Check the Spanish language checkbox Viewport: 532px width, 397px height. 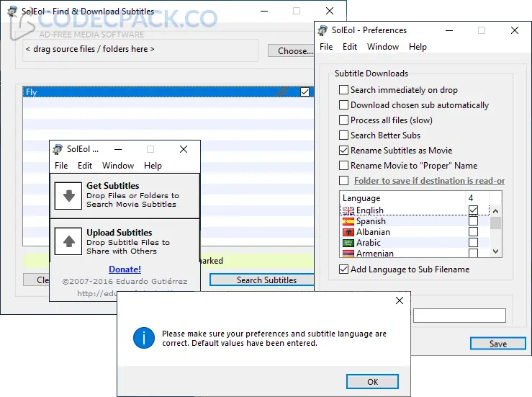point(473,221)
